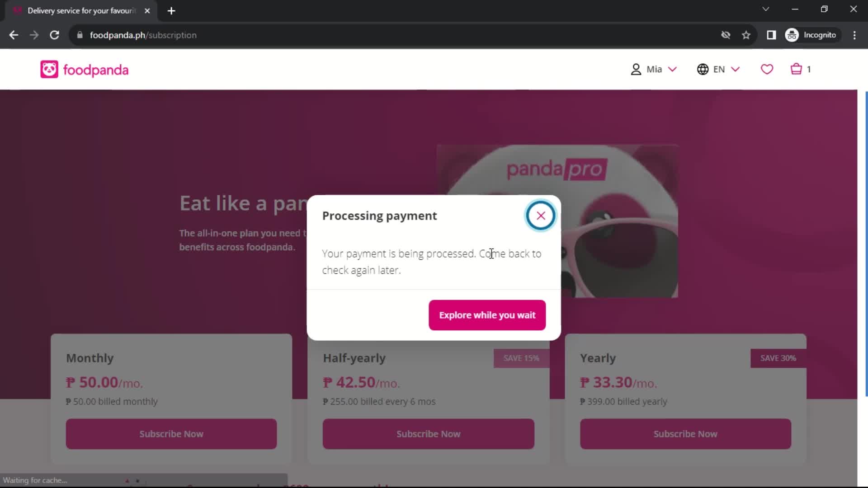Click the favorites heart icon
The image size is (868, 488).
[767, 69]
